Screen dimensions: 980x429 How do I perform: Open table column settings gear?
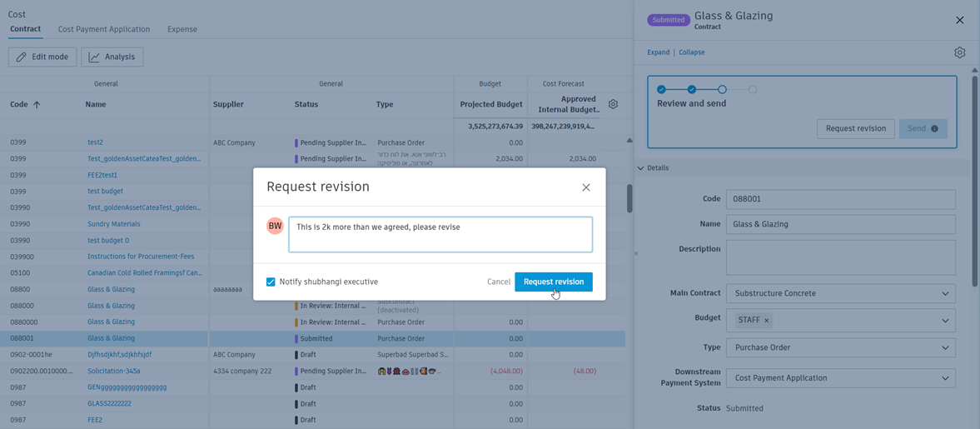coord(613,104)
